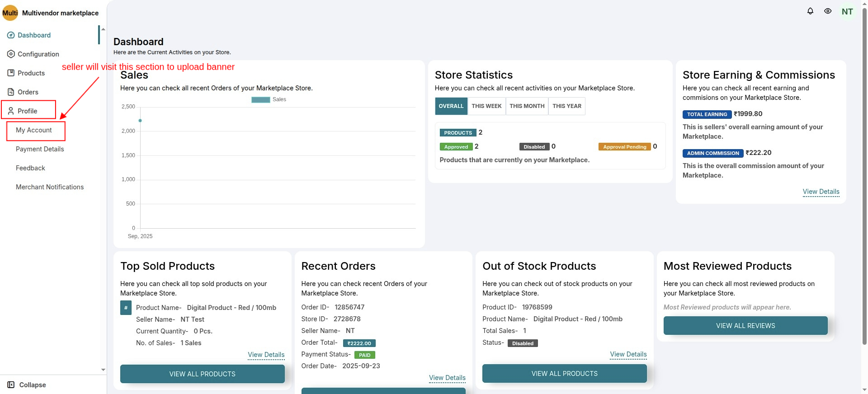The width and height of the screenshot is (868, 394).
Task: Switch to the This Week tab
Action: (x=486, y=106)
